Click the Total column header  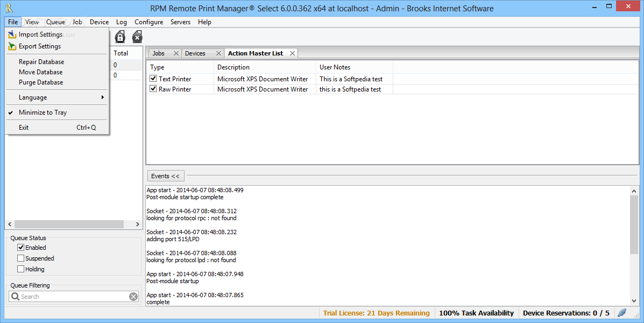pyautogui.click(x=126, y=53)
